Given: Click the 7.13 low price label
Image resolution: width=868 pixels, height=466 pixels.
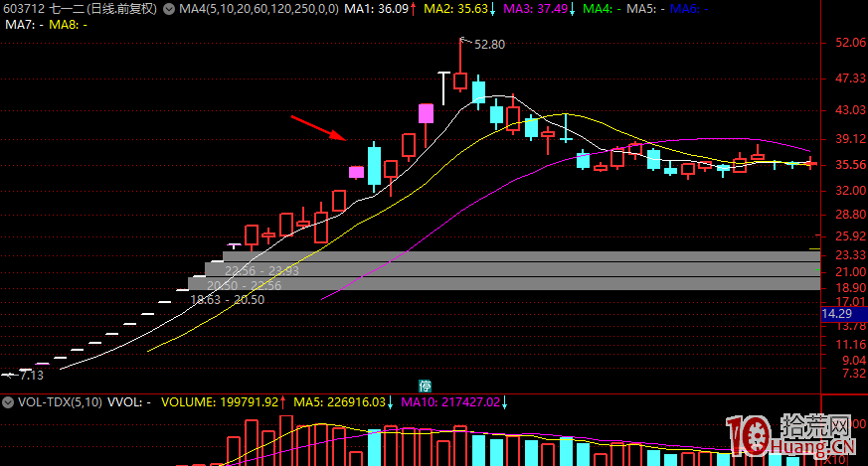Looking at the screenshot, I should click(32, 376).
